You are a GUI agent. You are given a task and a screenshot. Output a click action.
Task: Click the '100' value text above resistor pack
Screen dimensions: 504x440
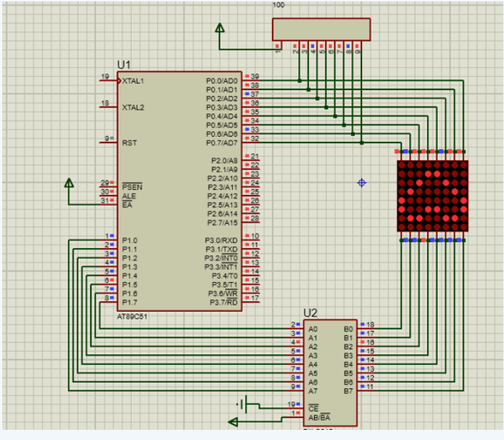tap(279, 5)
